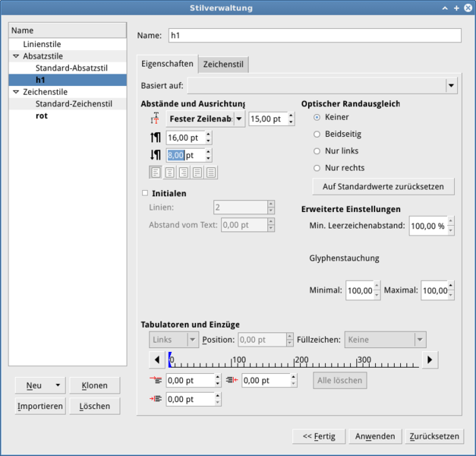Align paragraph text left
This screenshot has width=476, height=456.
156,173
